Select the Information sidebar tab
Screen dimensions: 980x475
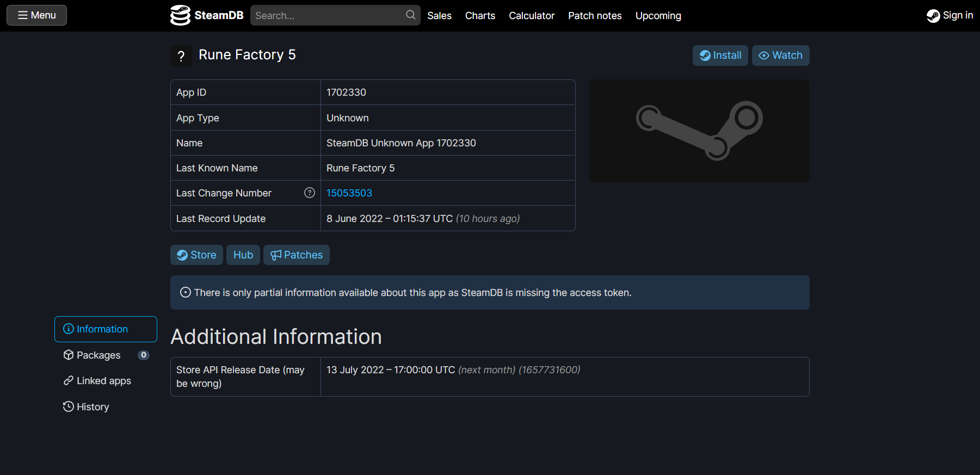[x=106, y=329]
